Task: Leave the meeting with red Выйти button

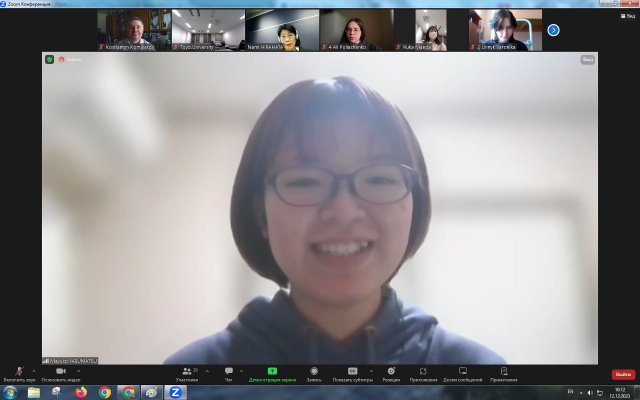Action: click(x=623, y=374)
